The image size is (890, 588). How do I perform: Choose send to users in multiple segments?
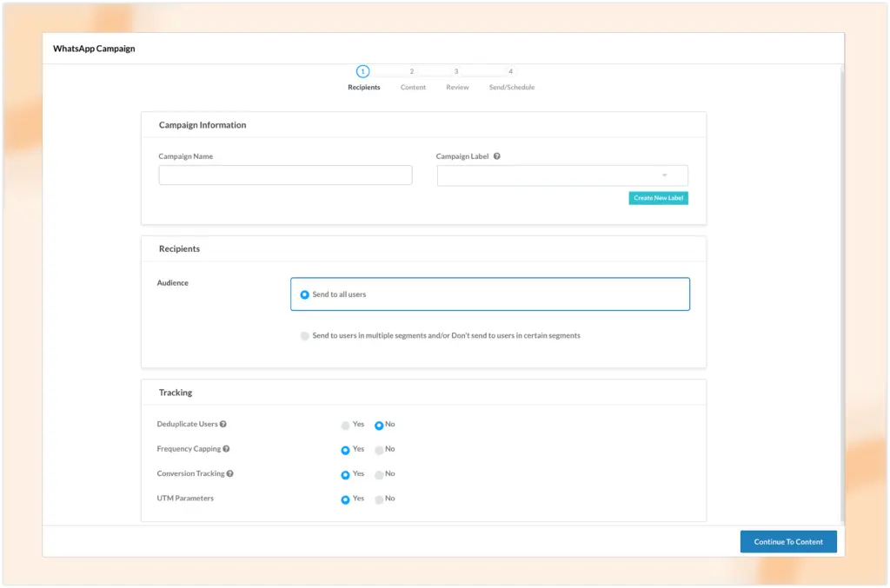pos(305,335)
